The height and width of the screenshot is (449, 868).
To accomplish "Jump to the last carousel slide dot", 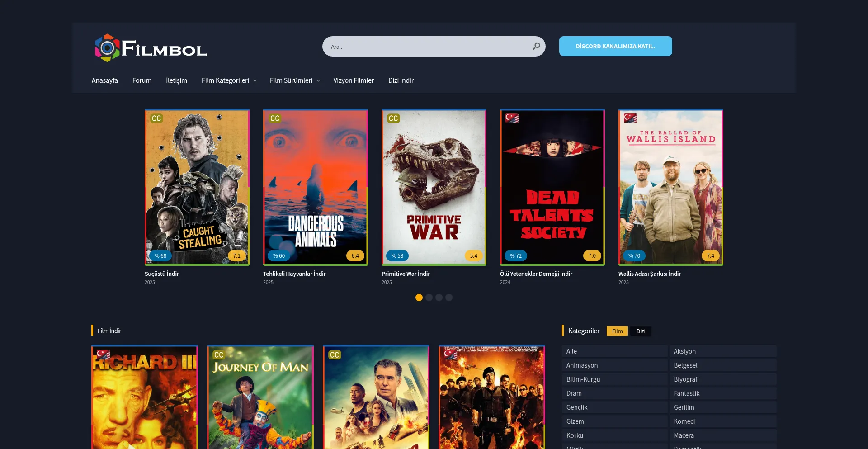I will point(449,298).
